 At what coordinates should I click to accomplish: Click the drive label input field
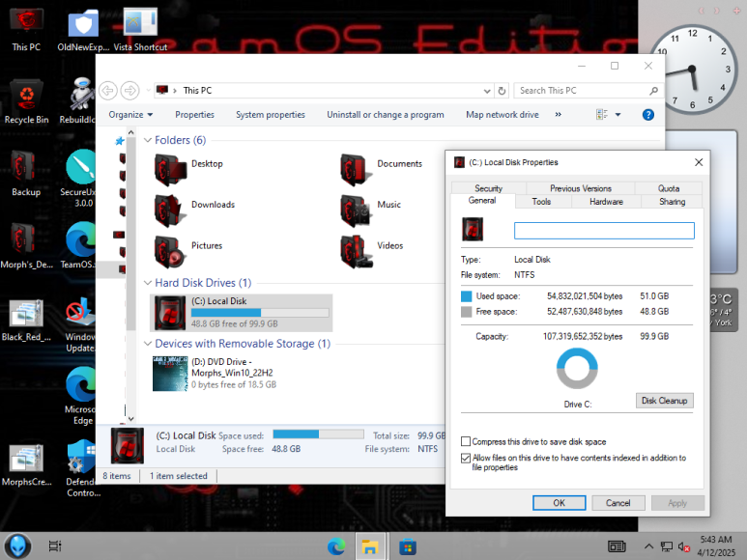point(604,231)
